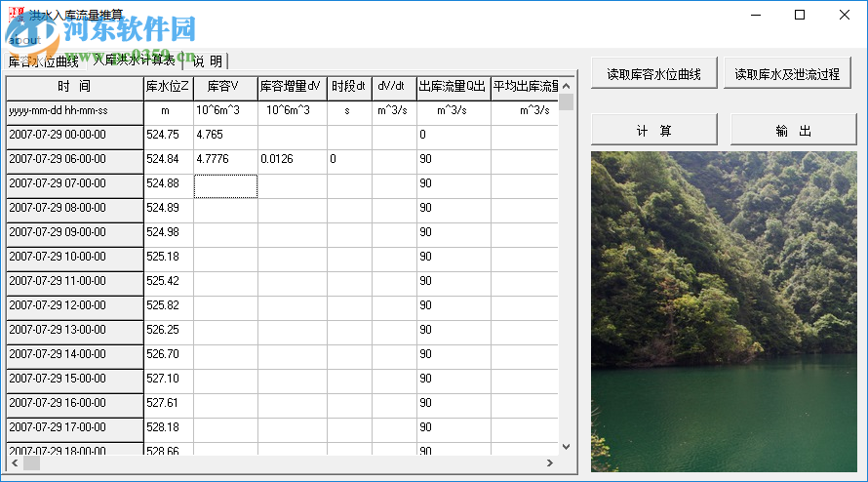Minimize the 洪水入库流量推算 window
868x482 pixels.
(x=756, y=15)
